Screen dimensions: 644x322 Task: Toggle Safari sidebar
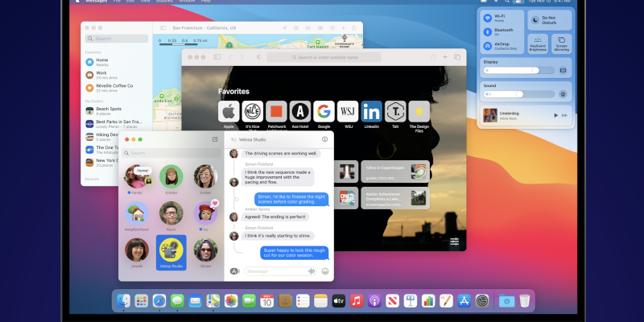pyautogui.click(x=217, y=57)
